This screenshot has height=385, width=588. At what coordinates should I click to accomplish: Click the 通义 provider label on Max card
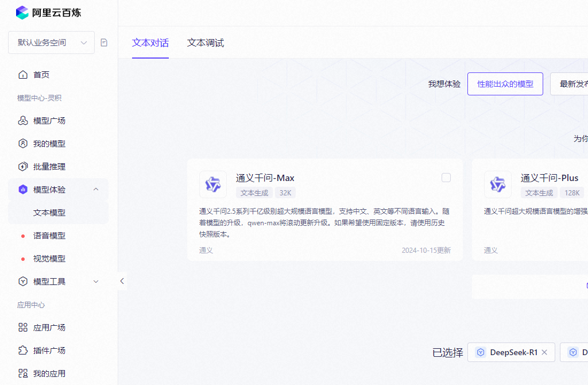tap(206, 251)
